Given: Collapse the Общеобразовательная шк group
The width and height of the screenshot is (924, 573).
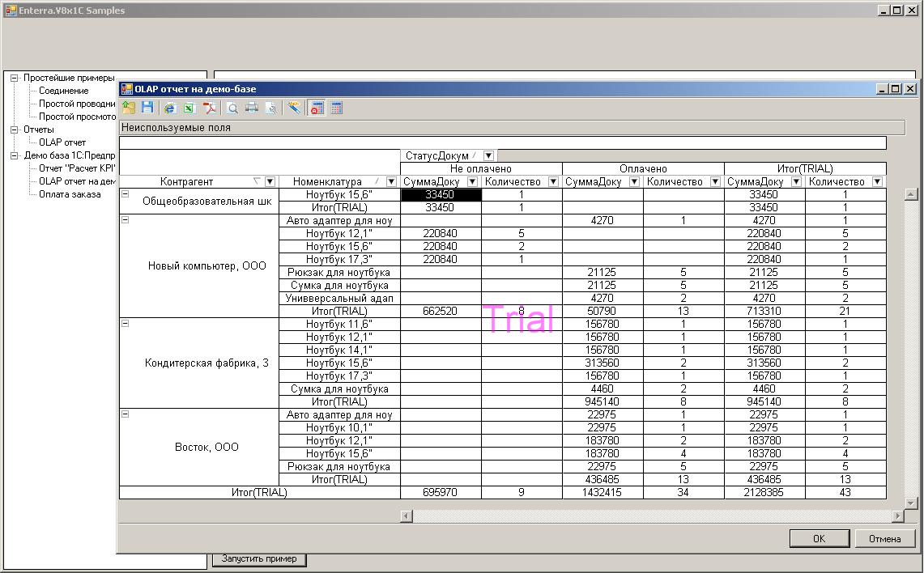Looking at the screenshot, I should pos(125,193).
